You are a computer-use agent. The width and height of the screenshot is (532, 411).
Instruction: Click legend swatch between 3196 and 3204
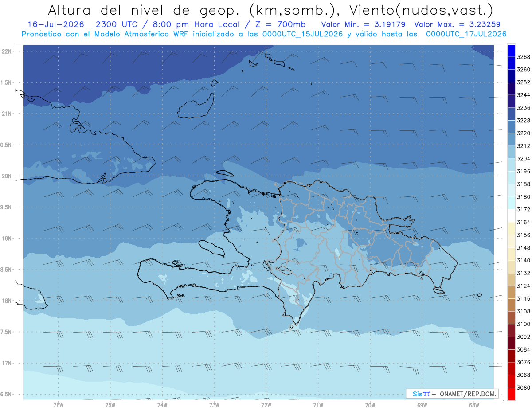[x=511, y=165]
